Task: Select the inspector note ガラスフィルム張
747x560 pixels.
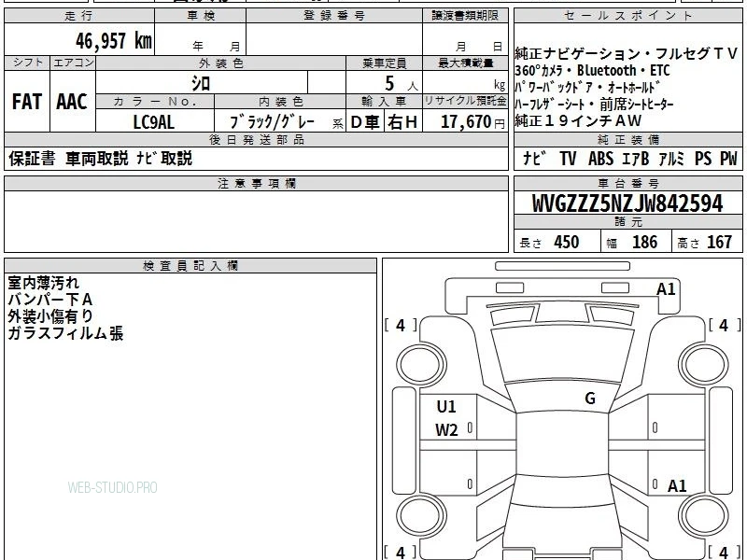Action: click(65, 333)
